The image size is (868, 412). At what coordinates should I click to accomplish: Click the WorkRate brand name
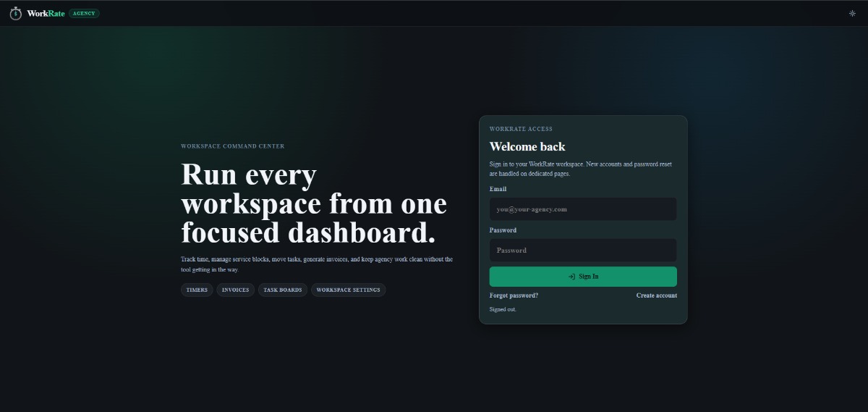[x=46, y=13]
